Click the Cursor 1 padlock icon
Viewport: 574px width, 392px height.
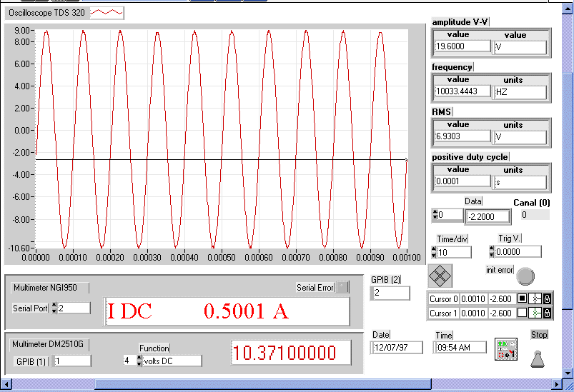(547, 313)
